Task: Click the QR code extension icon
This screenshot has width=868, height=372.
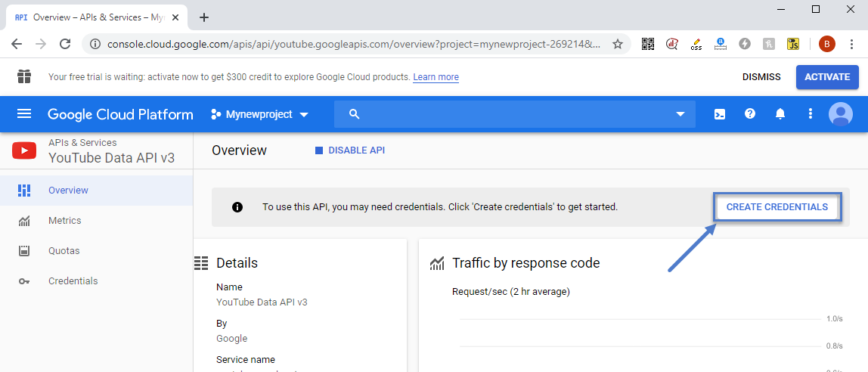Action: click(x=648, y=44)
